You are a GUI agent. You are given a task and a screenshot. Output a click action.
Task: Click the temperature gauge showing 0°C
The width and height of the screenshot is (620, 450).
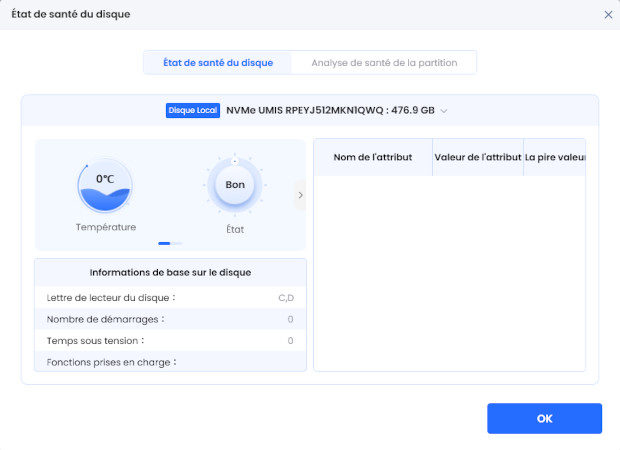click(105, 187)
